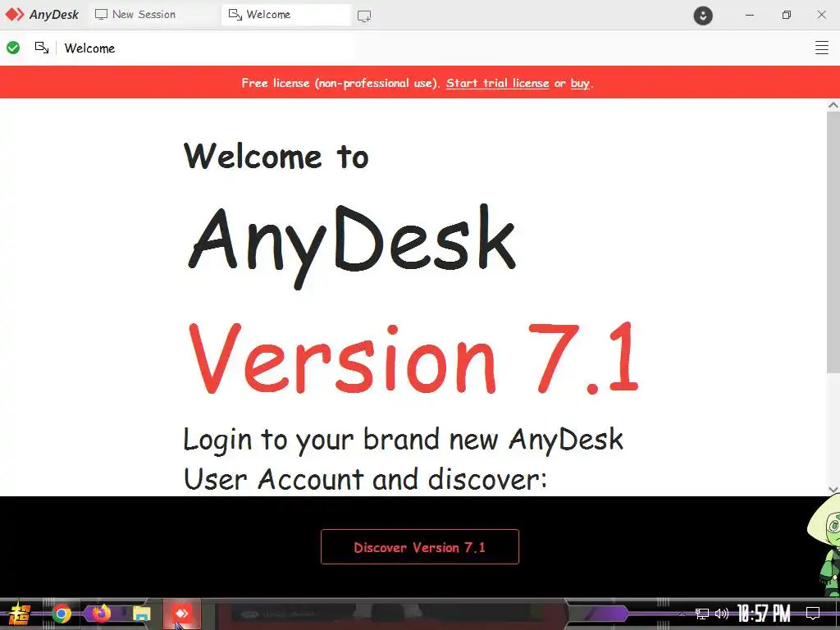This screenshot has width=840, height=630.
Task: Click the Discover Version 7.1 button
Action: coord(420,547)
